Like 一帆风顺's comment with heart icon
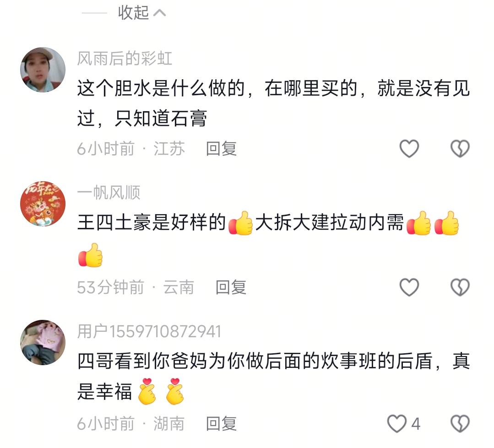Image resolution: width=494 pixels, height=448 pixels. tap(409, 287)
